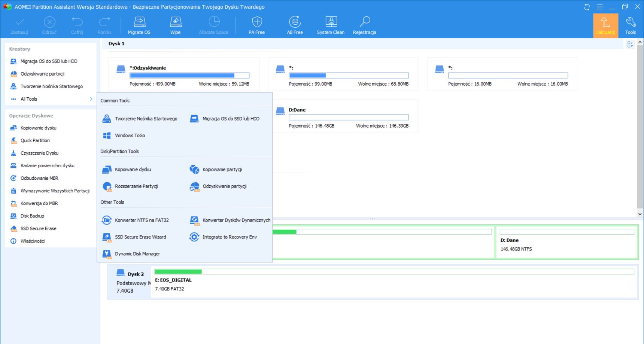This screenshot has height=344, width=644.
Task: Open All Tools in Kreatory panel
Action: [x=29, y=99]
